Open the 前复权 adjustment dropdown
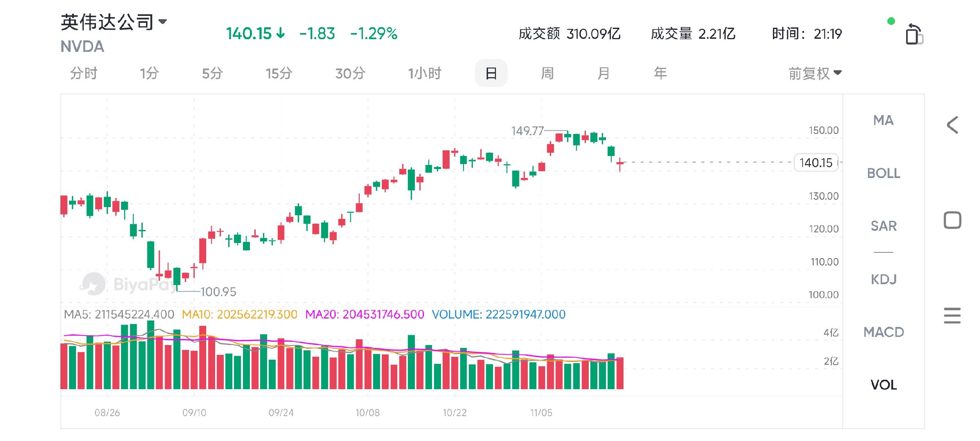 click(815, 73)
